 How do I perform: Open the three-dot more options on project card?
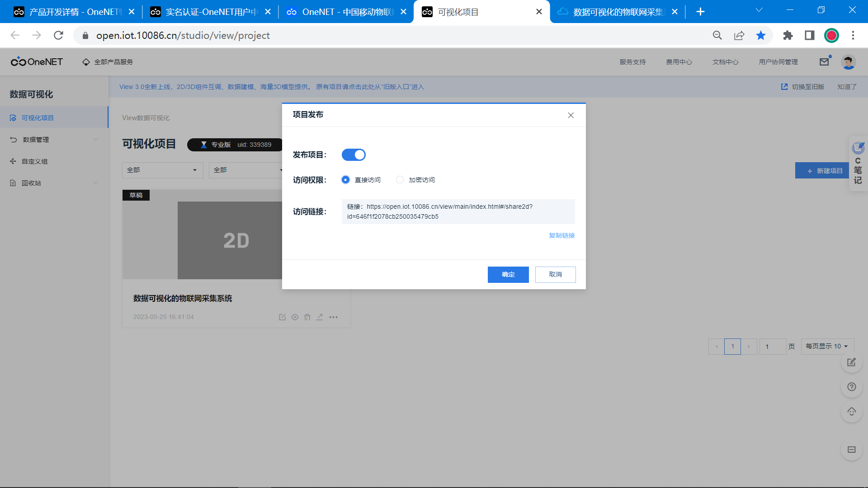coord(334,317)
